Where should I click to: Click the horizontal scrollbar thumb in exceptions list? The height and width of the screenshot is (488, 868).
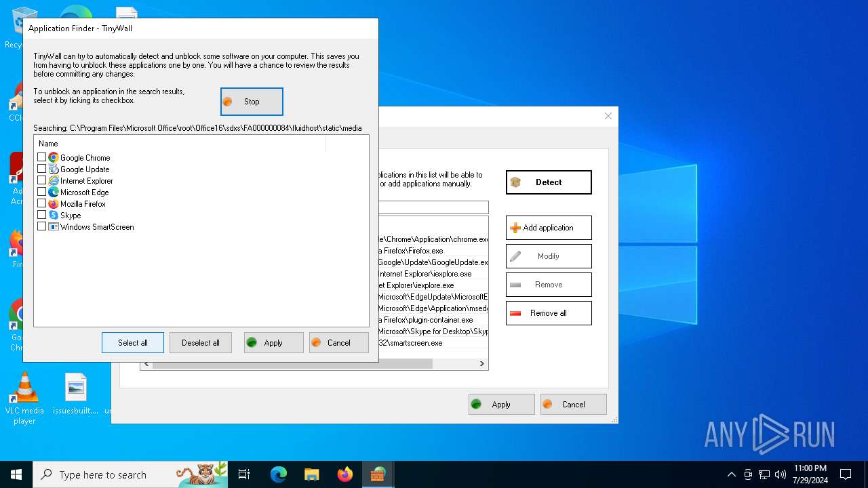pos(406,364)
